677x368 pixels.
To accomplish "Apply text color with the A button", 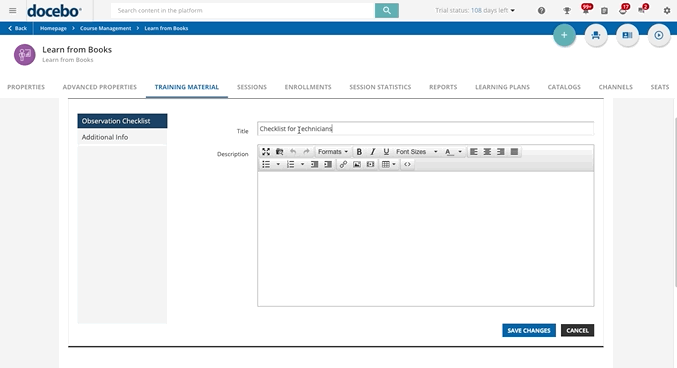I will coord(449,152).
